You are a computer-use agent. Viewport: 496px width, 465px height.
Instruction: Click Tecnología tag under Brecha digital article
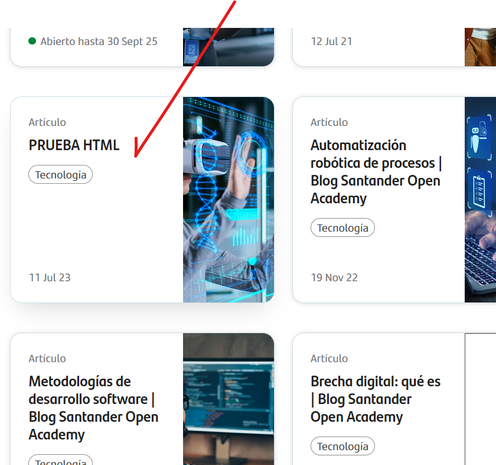(x=343, y=446)
